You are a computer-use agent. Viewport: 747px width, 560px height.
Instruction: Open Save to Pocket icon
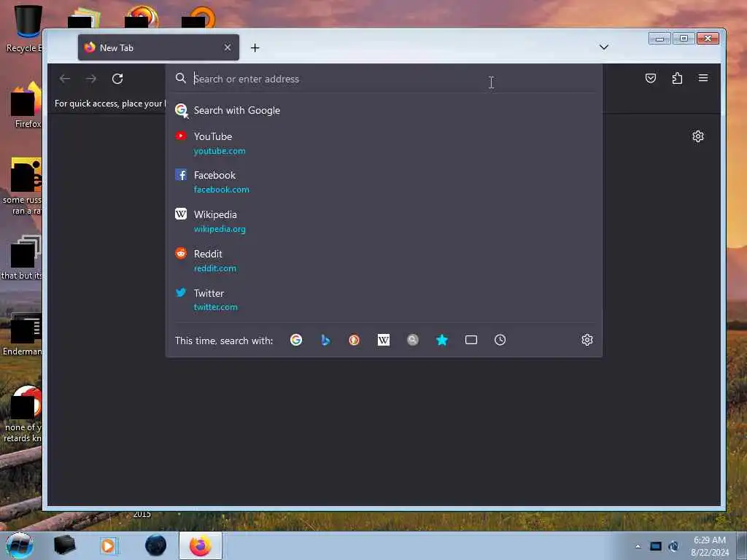click(x=650, y=78)
